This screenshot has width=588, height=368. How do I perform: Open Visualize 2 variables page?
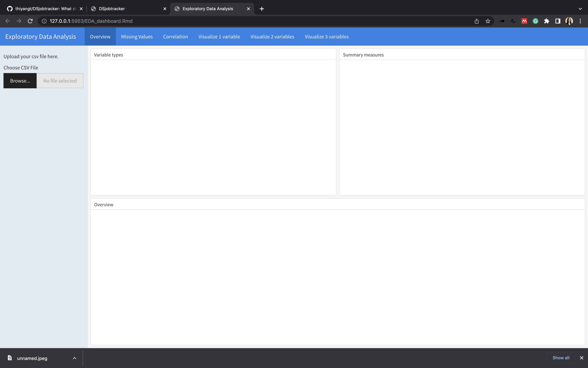272,36
